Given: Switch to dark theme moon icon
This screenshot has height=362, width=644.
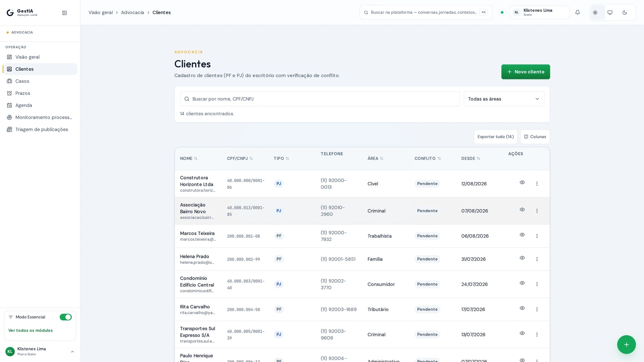Looking at the screenshot, I should coord(625,12).
